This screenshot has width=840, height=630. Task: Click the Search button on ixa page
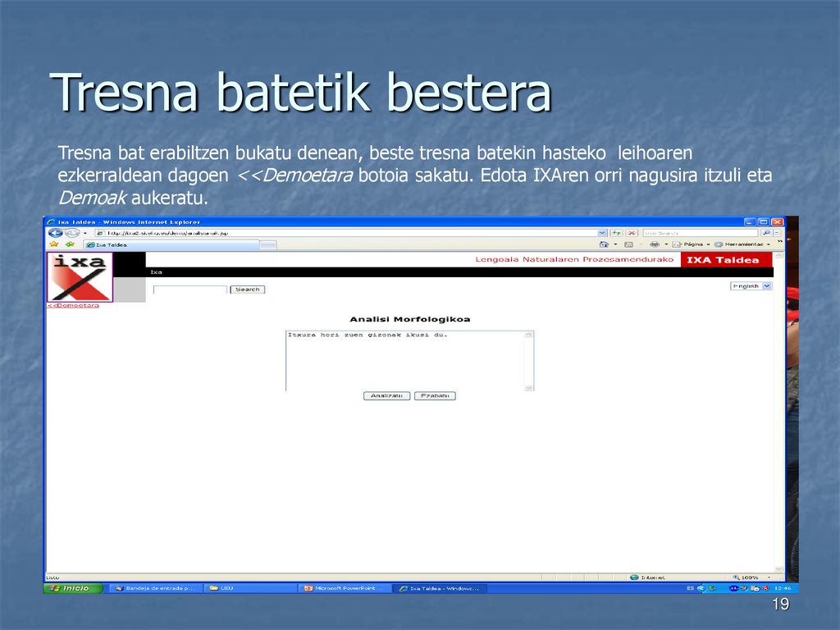click(248, 290)
